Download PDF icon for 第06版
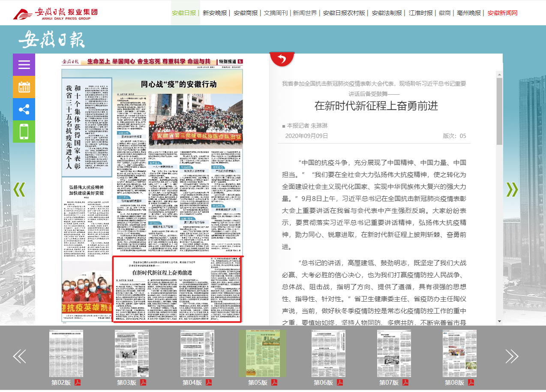 point(339,383)
